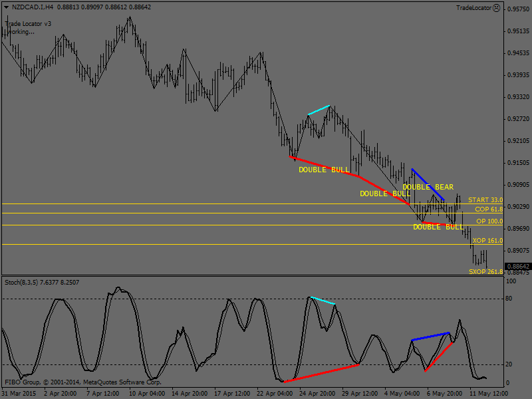The width and height of the screenshot is (532, 399).
Task: Click the 17 Apr 12:00 time axis label
Action: [x=230, y=393]
